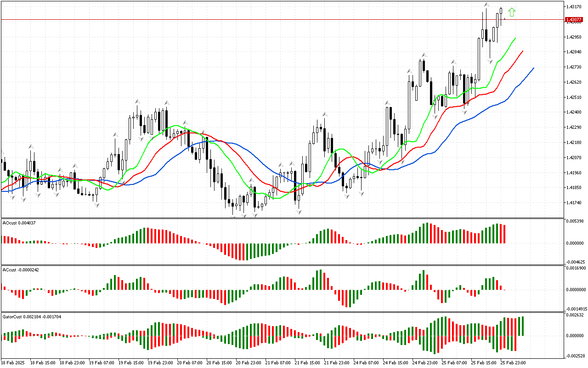The image size is (588, 368).
Task: Select the ACcust -0.0000242 indicator label
Action: tap(21, 270)
